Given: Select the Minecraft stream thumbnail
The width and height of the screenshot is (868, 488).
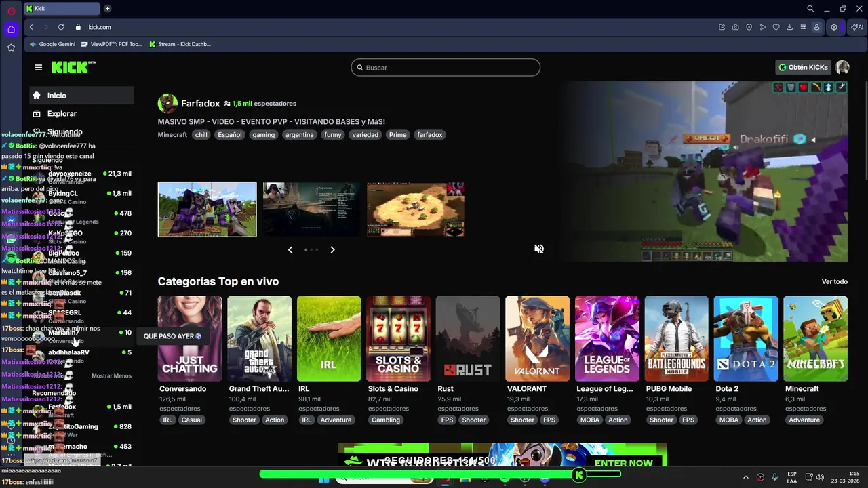Looking at the screenshot, I should pos(208,209).
